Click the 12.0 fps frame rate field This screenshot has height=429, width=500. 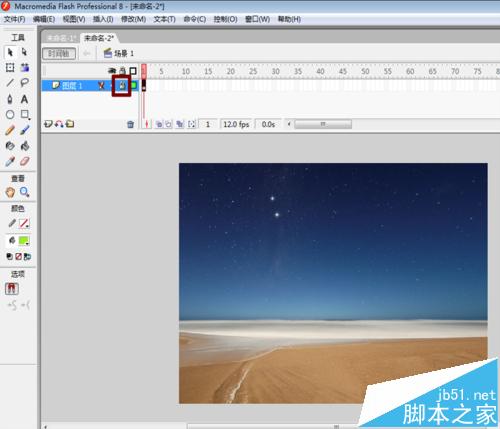click(236, 124)
